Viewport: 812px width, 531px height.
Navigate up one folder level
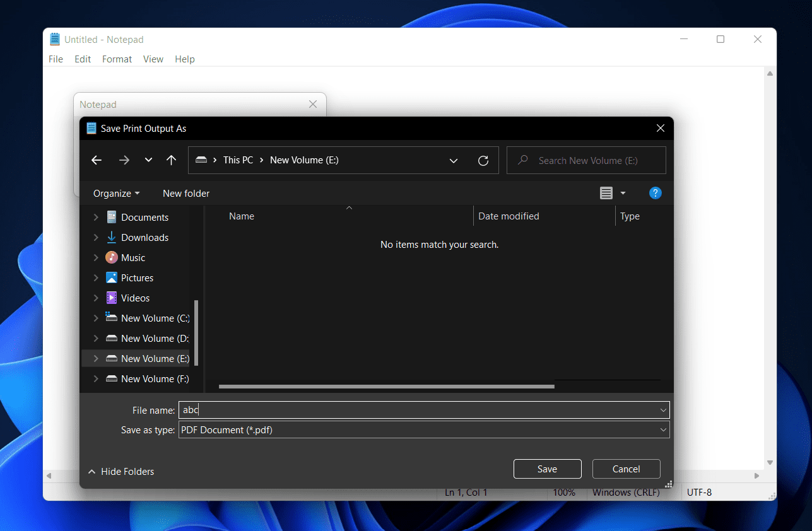[x=171, y=160]
